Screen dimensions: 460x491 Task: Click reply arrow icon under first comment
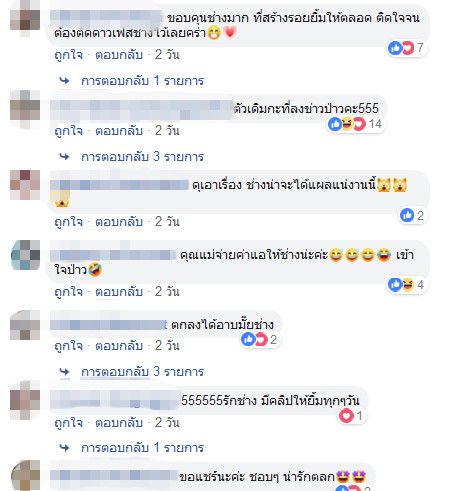point(64,81)
